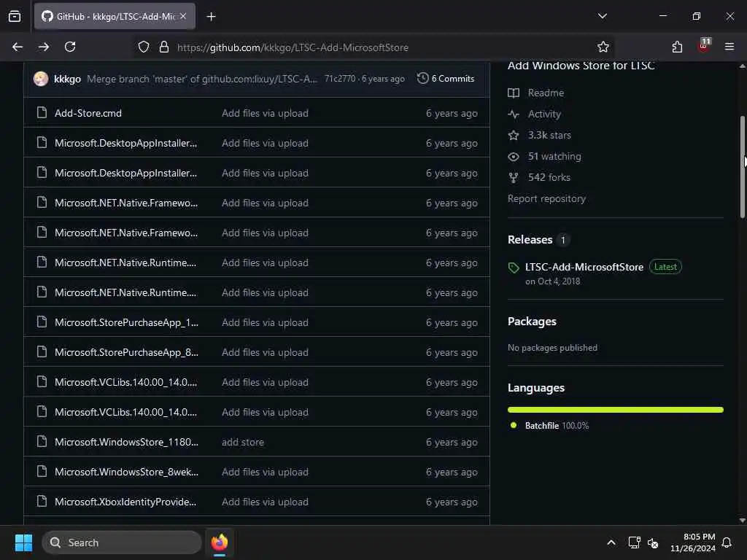The image size is (747, 560).
Task: Open the 3.3k stars link
Action: coord(549,135)
